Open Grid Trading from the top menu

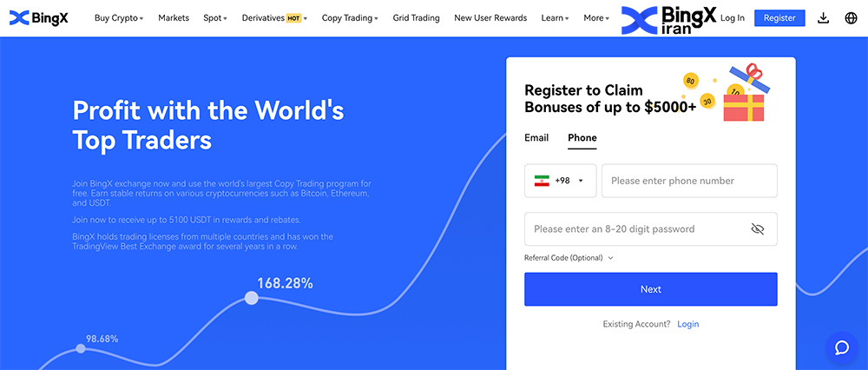(x=416, y=17)
